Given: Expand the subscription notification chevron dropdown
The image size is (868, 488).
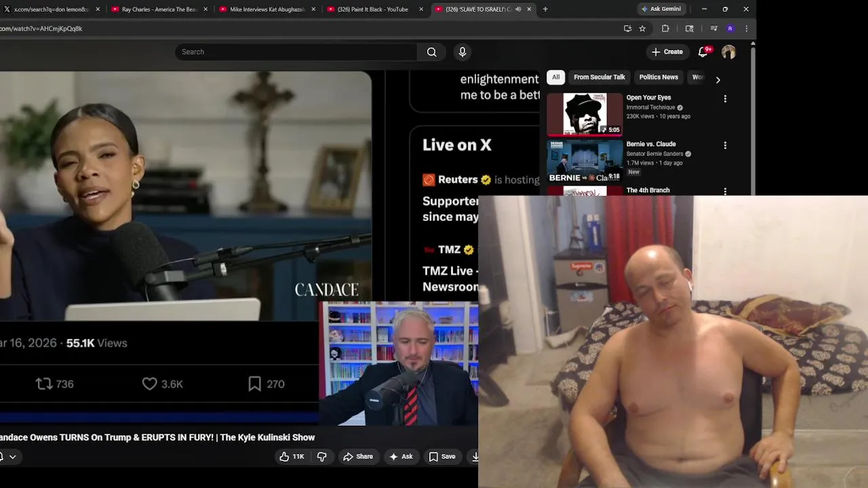Looking at the screenshot, I should pyautogui.click(x=12, y=457).
